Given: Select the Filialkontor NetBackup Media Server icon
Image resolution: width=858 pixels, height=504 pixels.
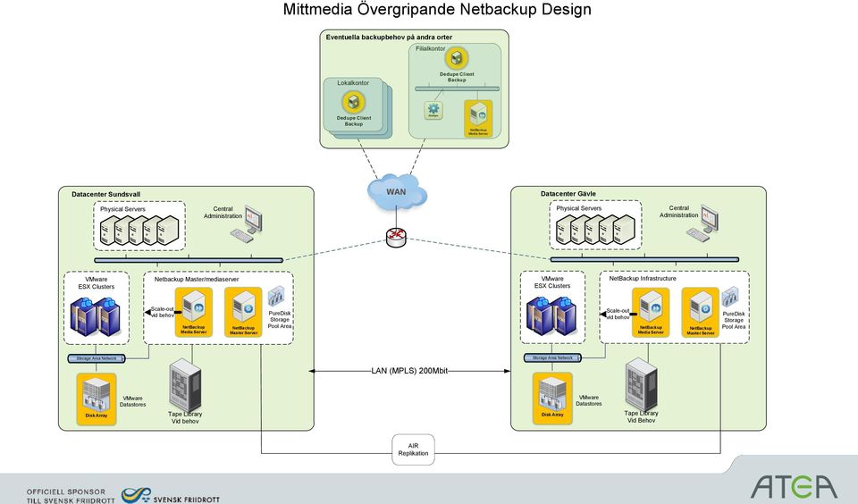Looking at the screenshot, I should pos(478,118).
